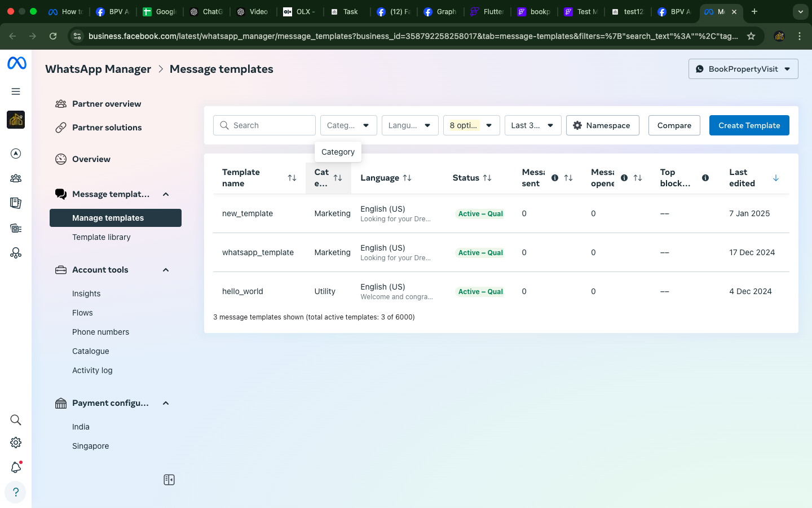Click the Top block reason info icon
The width and height of the screenshot is (812, 508).
pos(705,178)
